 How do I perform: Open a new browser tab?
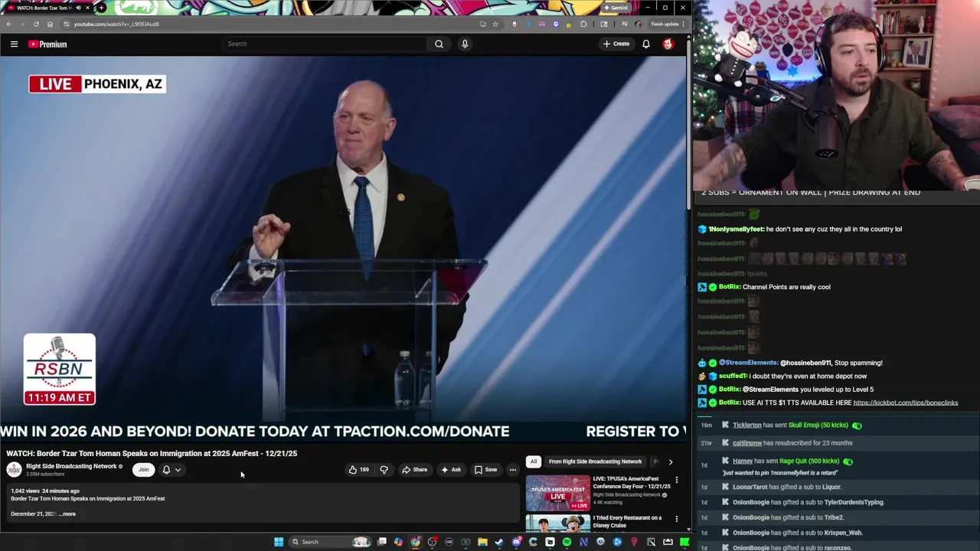(x=101, y=8)
